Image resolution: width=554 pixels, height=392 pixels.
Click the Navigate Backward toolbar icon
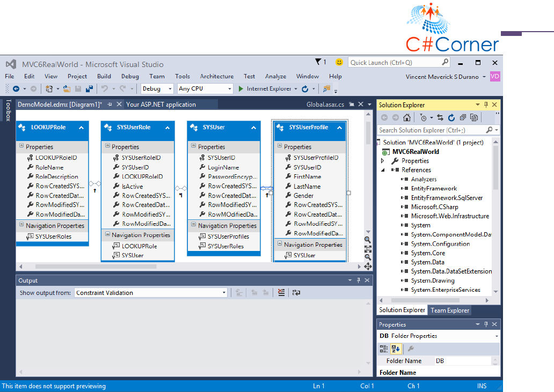pyautogui.click(x=16, y=89)
